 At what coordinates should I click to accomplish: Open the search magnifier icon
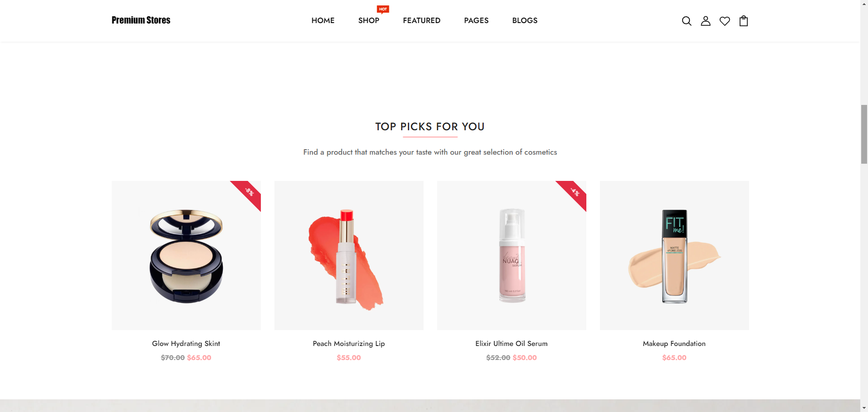tap(686, 21)
